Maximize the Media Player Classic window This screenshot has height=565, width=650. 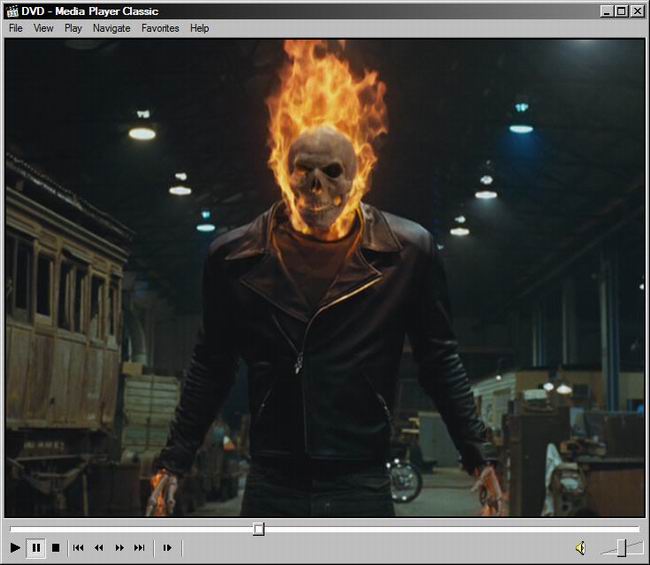pos(621,11)
